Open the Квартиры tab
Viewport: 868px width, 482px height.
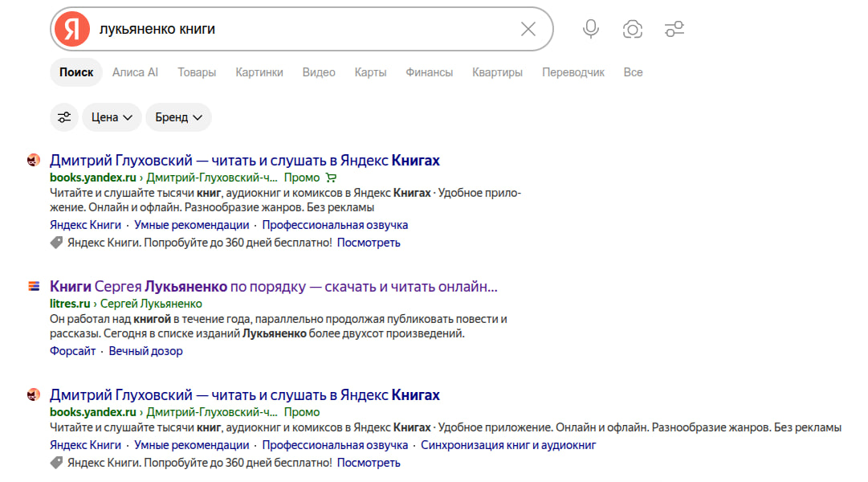click(497, 72)
